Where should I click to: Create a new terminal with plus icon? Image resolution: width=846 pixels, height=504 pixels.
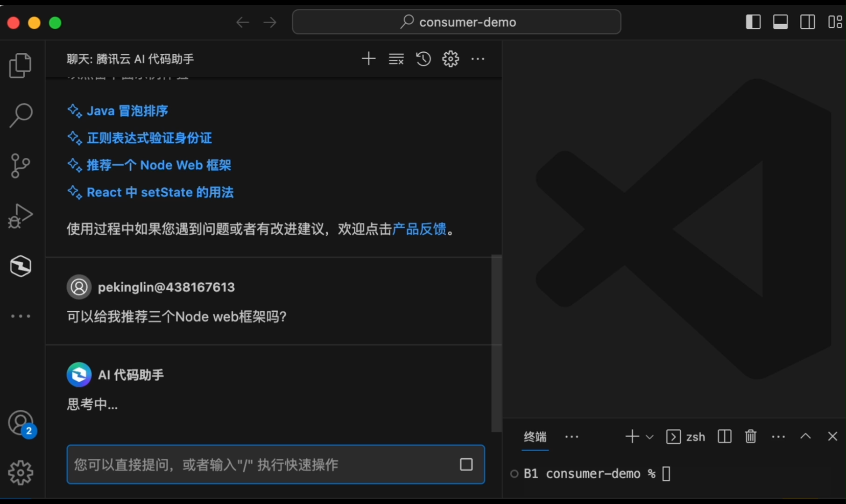[632, 436]
